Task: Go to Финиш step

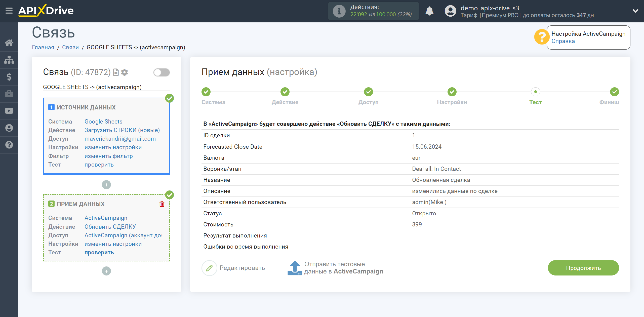Action: click(x=614, y=92)
